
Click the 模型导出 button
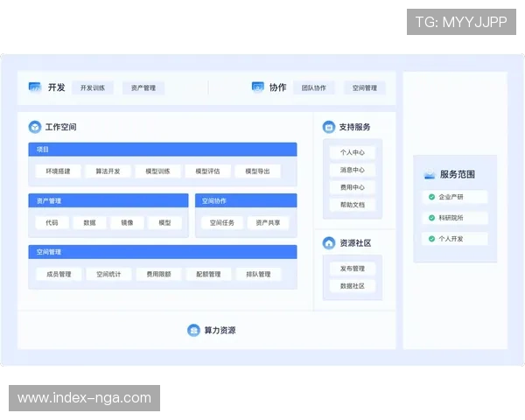pos(257,171)
